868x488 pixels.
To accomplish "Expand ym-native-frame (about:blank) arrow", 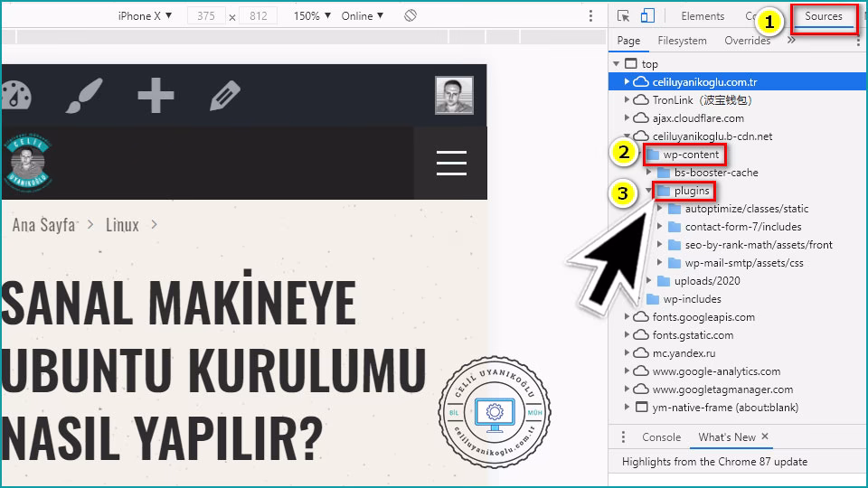I will [x=627, y=408].
